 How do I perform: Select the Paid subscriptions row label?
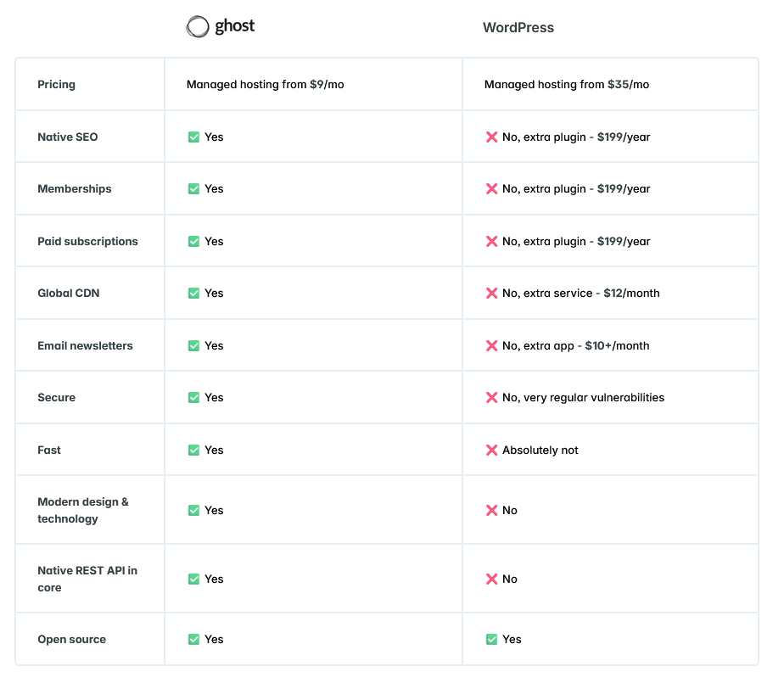click(88, 242)
